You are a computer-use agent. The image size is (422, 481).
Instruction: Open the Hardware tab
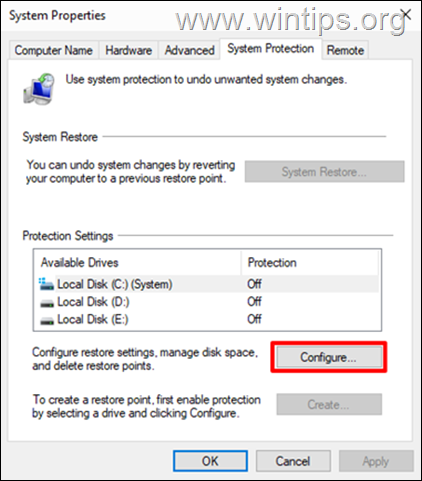[128, 50]
